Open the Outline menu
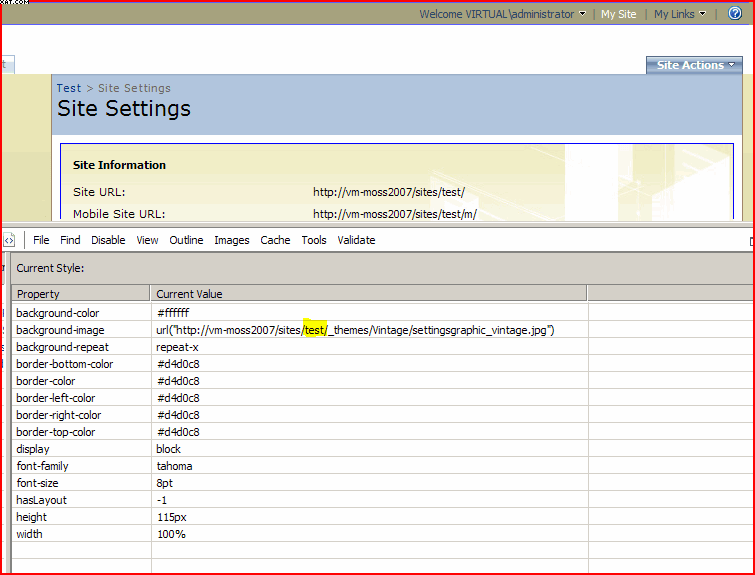 tap(186, 240)
